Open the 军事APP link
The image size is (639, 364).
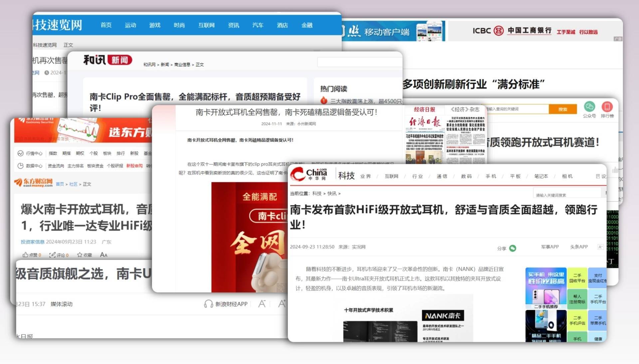550,247
